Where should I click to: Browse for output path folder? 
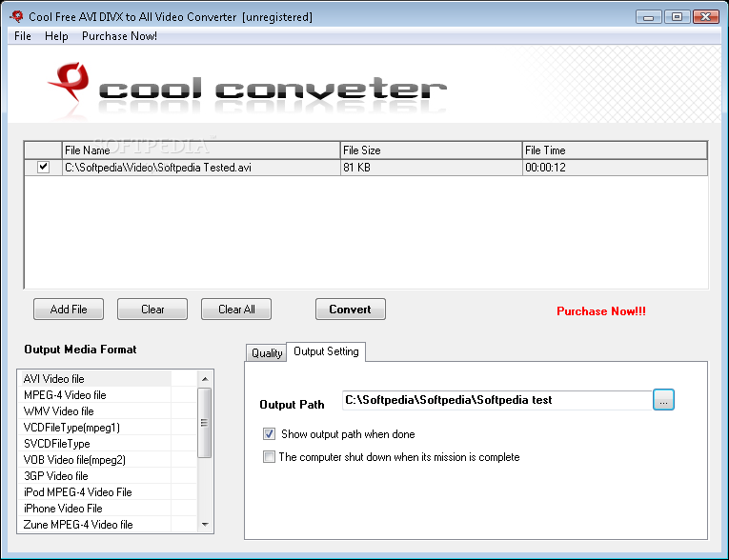click(663, 400)
